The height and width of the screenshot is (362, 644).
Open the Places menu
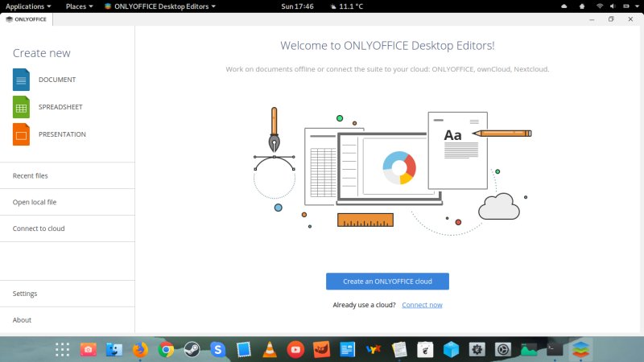click(x=79, y=6)
